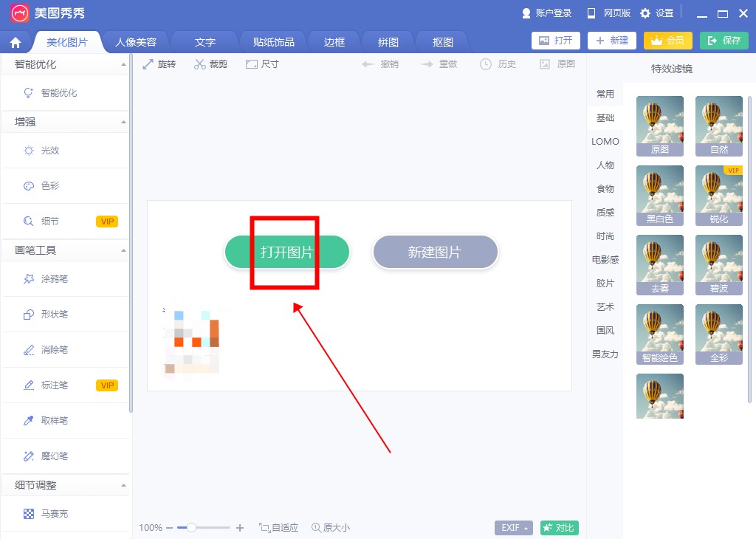Click 撤销 undo arrow

[380, 64]
